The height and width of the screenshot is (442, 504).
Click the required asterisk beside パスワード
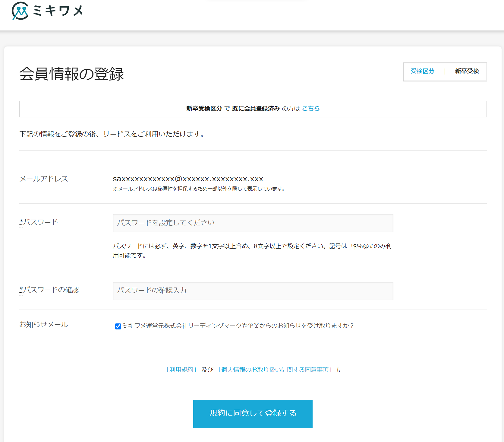pyautogui.click(x=21, y=222)
